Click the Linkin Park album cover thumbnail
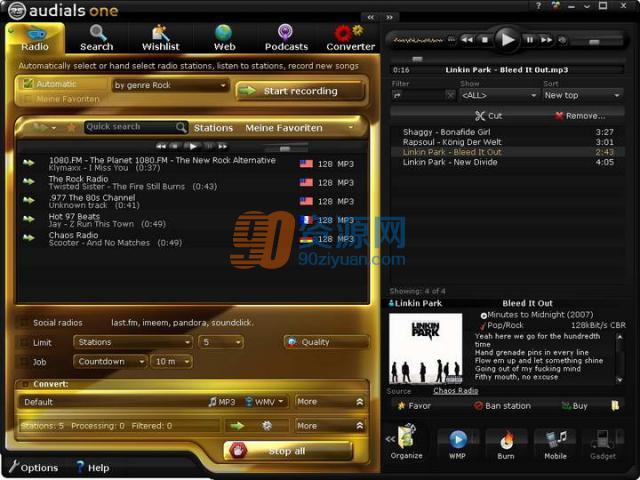The height and width of the screenshot is (480, 640). point(425,348)
